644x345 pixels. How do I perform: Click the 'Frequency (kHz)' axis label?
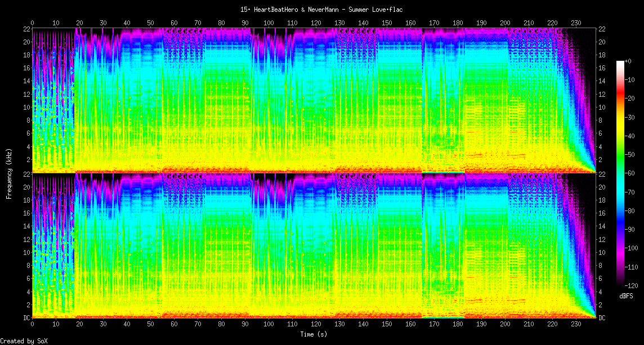9,172
